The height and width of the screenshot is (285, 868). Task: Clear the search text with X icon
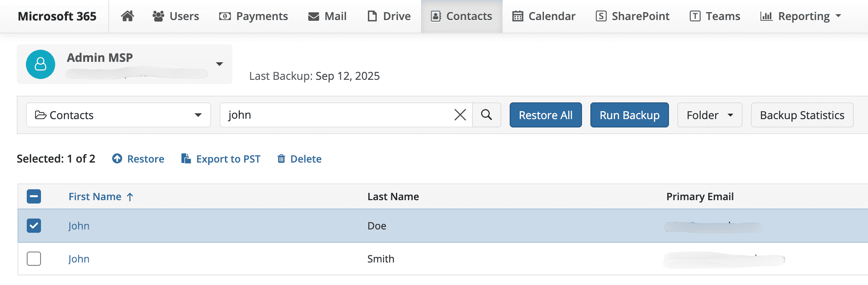pyautogui.click(x=460, y=115)
